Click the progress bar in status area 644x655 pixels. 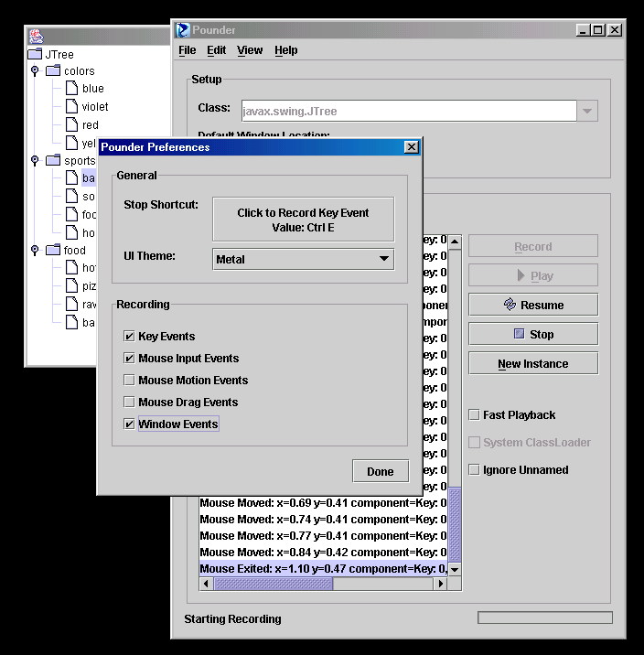[x=545, y=617]
